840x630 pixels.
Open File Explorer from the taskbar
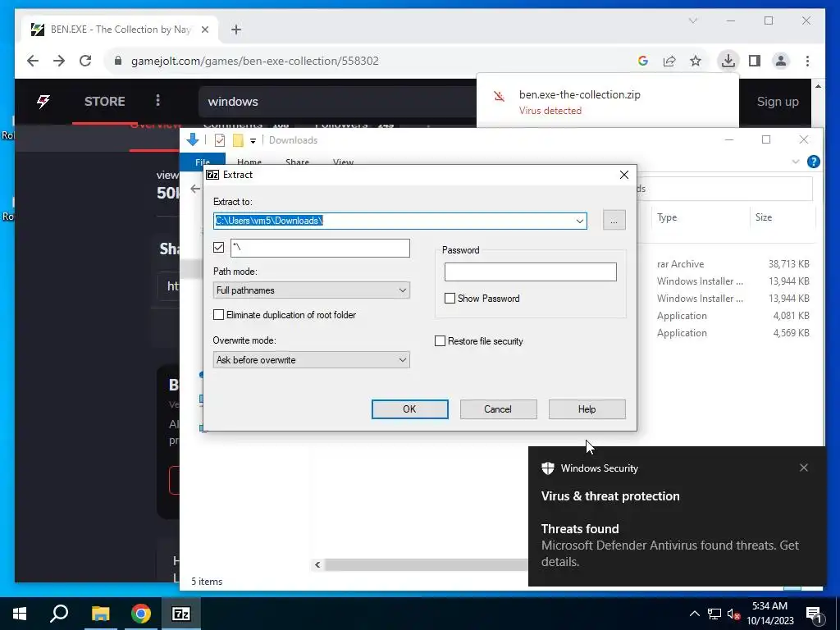pyautogui.click(x=100, y=614)
